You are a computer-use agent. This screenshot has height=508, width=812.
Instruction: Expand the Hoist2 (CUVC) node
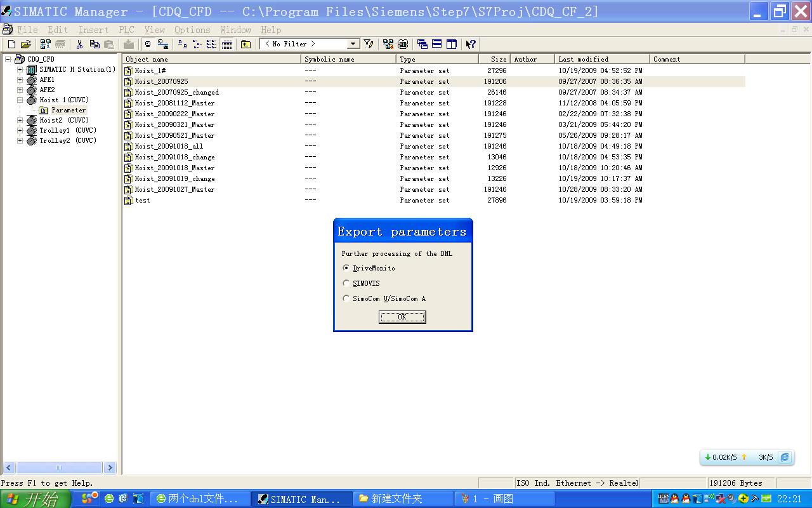[20, 120]
